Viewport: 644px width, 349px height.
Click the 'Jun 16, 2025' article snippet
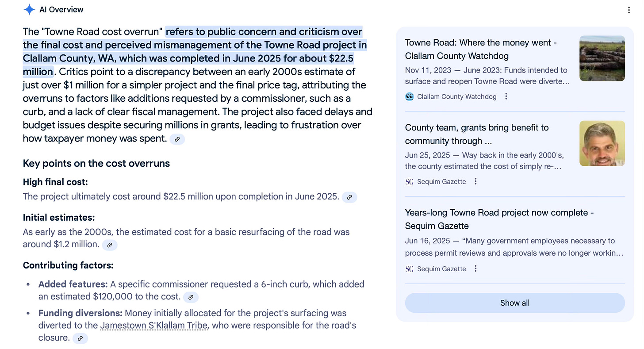[514, 247]
